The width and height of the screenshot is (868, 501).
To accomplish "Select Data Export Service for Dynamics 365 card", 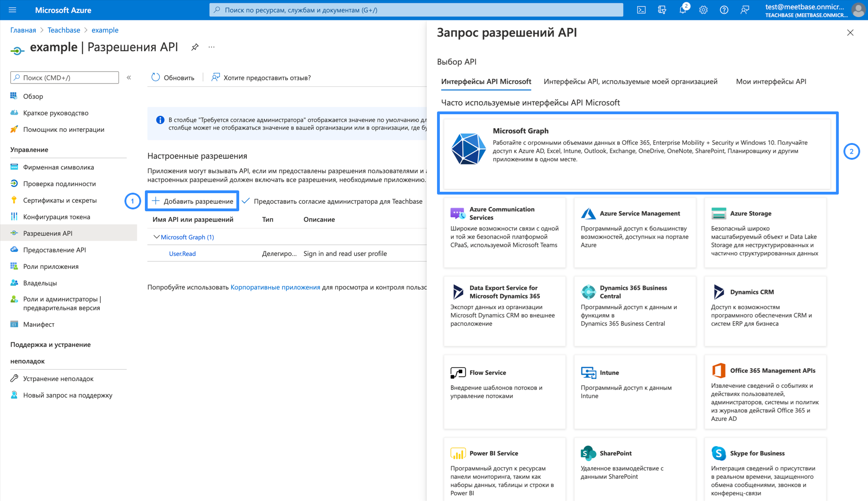I will 505,311.
